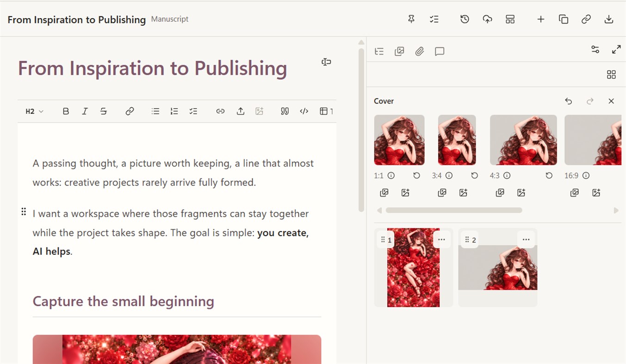Click the cloud upload publish icon
Screen dimensions: 626x364
487,19
